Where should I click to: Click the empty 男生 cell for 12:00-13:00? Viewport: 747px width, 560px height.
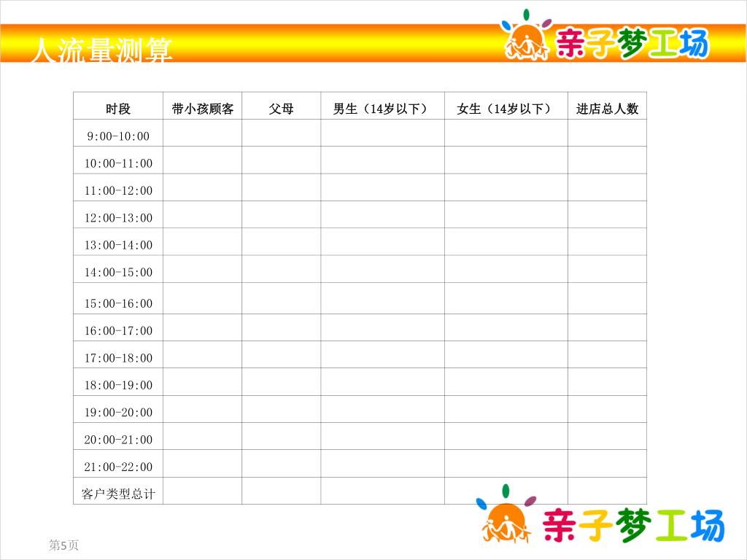(x=382, y=214)
